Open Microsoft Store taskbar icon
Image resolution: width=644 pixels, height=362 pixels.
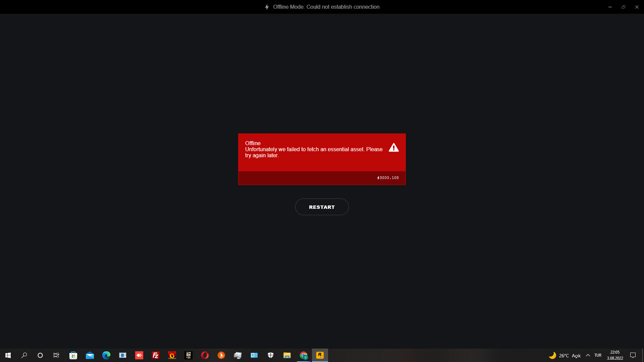click(73, 355)
